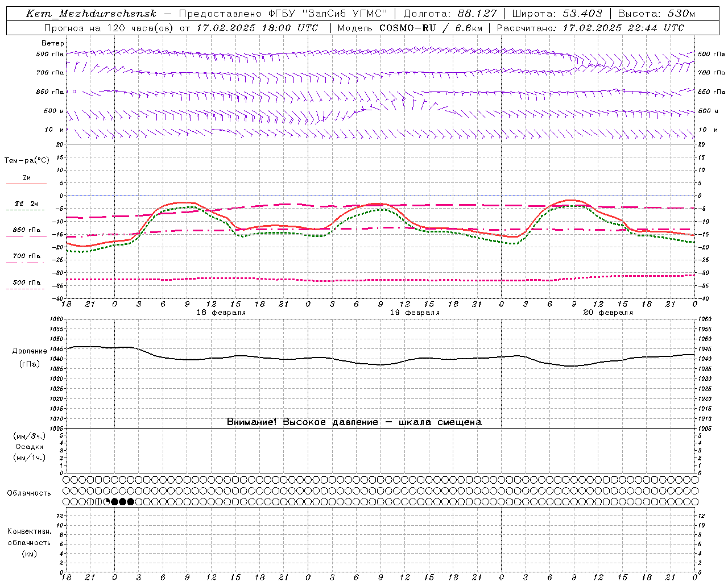Click the 19 февраля date label
Image resolution: width=728 pixels, height=582 pixels.
click(415, 313)
